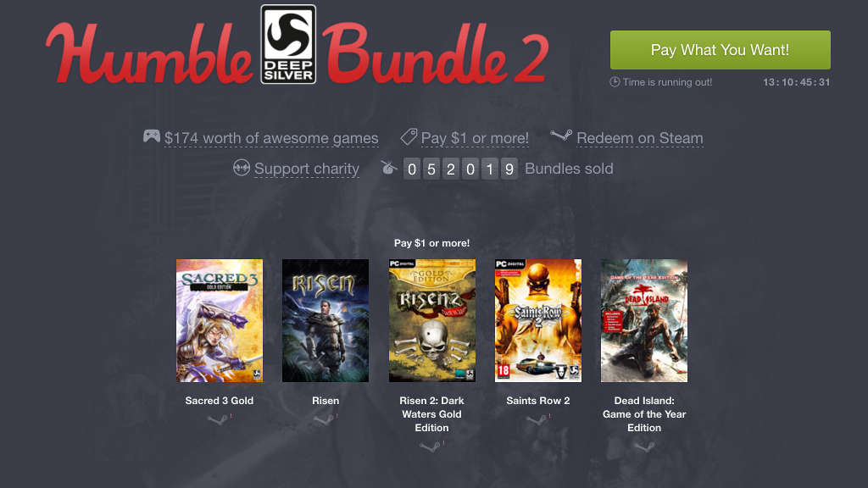Click the Deep Silver logo
Screen dimensions: 868x488
point(288,44)
